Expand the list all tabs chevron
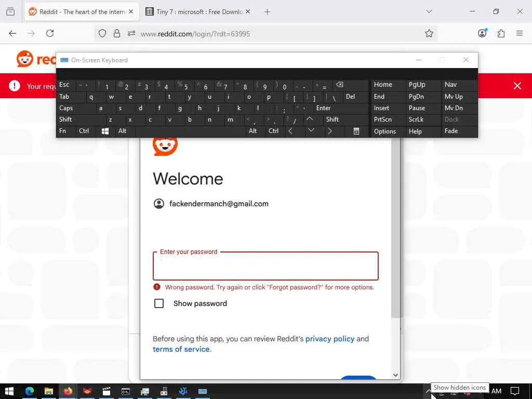The width and height of the screenshot is (532, 399). [x=429, y=11]
